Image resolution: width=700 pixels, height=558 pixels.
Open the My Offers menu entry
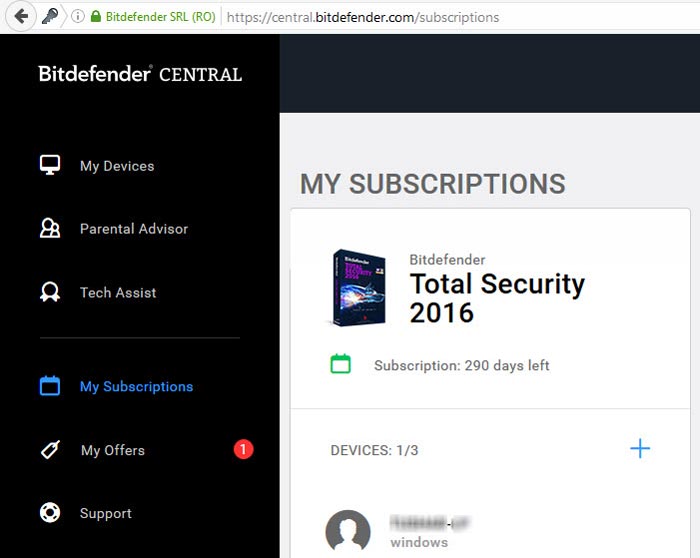113,450
